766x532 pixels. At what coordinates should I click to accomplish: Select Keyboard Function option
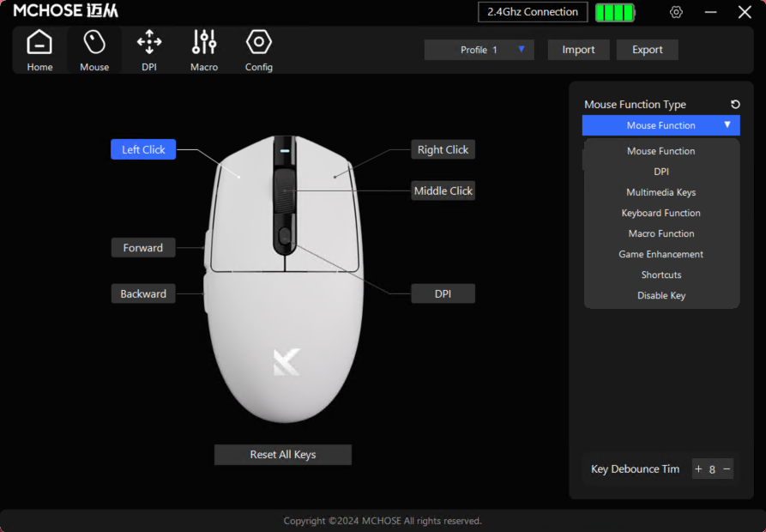(x=661, y=213)
